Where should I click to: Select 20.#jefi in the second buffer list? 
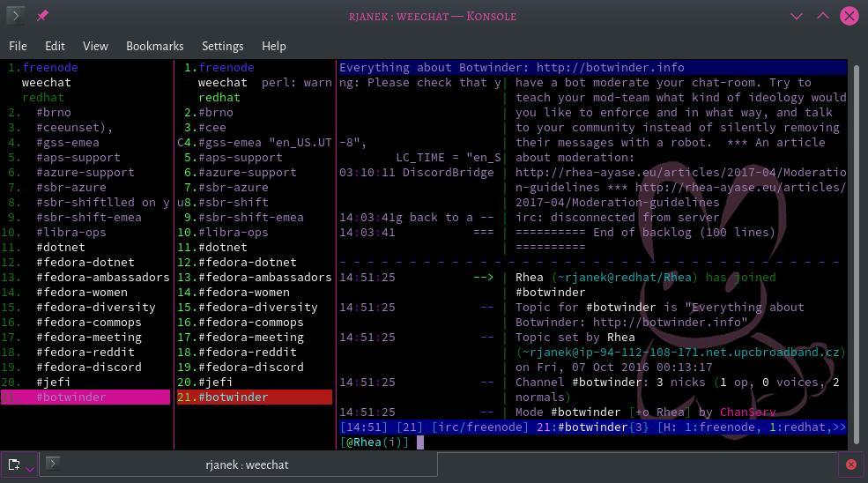tap(204, 382)
